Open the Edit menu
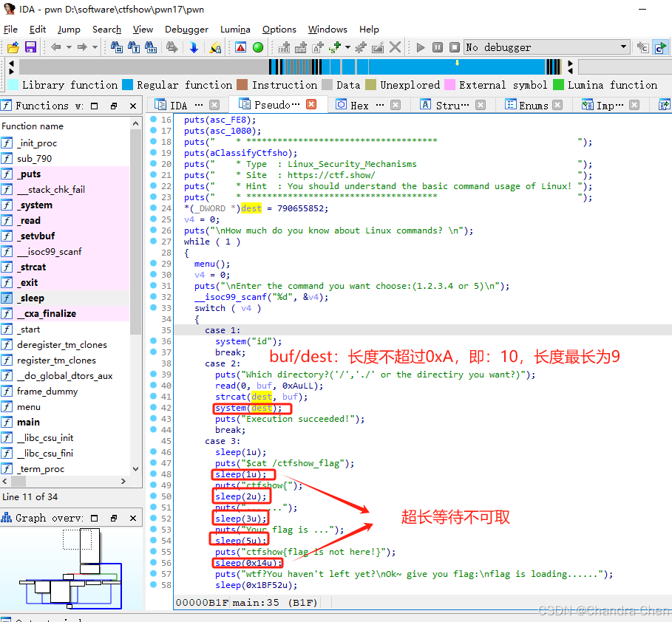 pyautogui.click(x=38, y=30)
